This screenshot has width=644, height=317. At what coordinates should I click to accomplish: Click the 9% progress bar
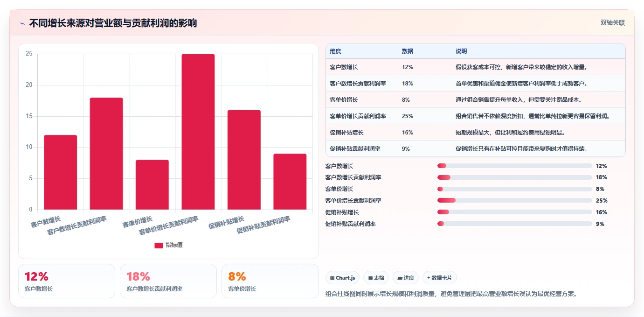click(x=515, y=224)
